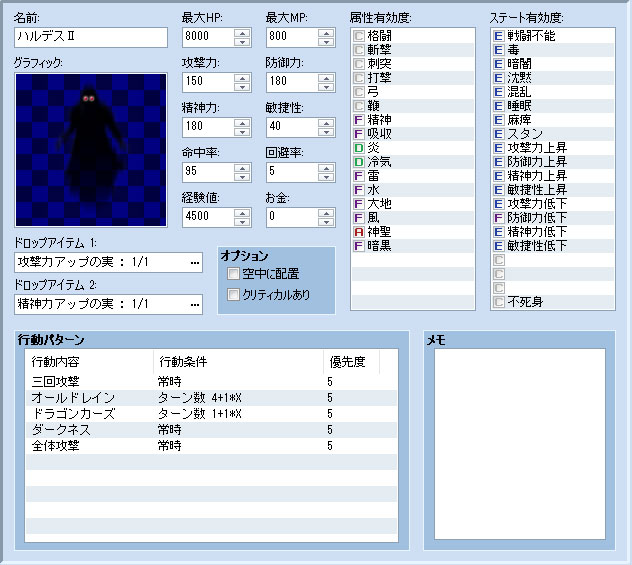Viewport: 632px width, 565px height.
Task: Click the 名前 text field
Action: [91, 38]
